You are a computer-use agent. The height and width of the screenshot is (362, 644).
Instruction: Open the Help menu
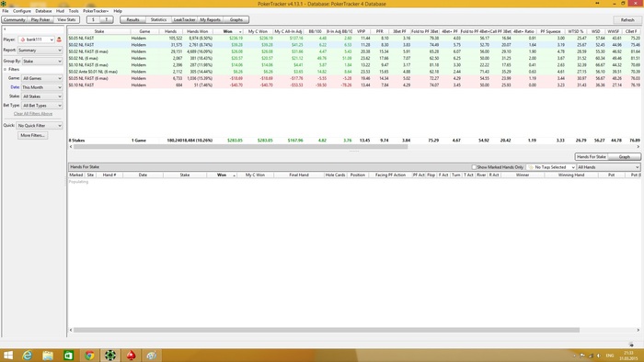(118, 11)
